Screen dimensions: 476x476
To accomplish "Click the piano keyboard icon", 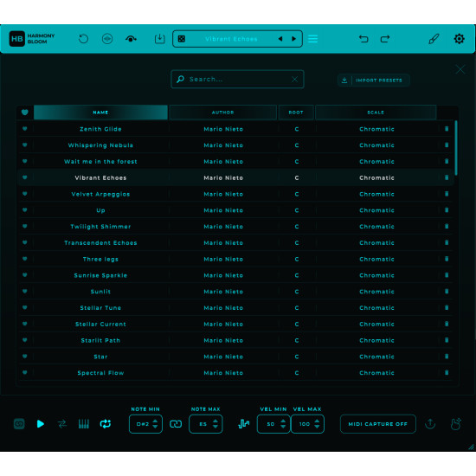I will [x=84, y=424].
